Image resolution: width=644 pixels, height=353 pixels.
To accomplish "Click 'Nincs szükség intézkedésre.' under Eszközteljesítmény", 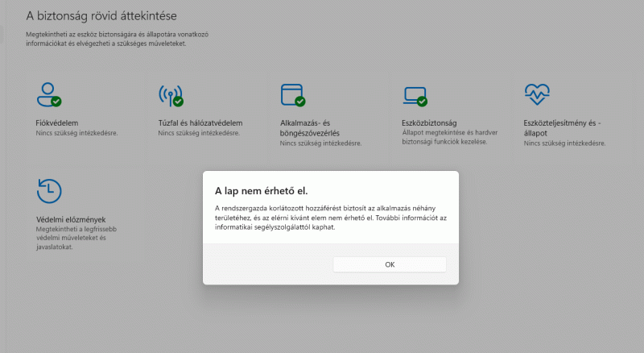I will pyautogui.click(x=564, y=143).
